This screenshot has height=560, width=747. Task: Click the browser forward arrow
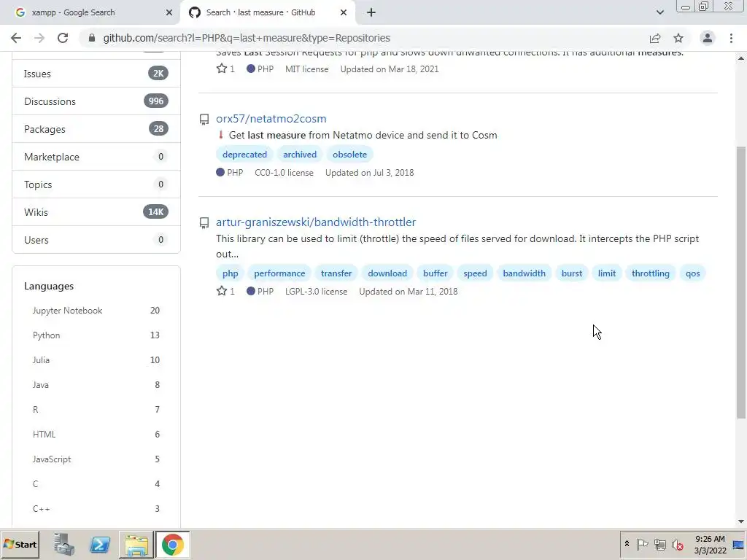[39, 38]
